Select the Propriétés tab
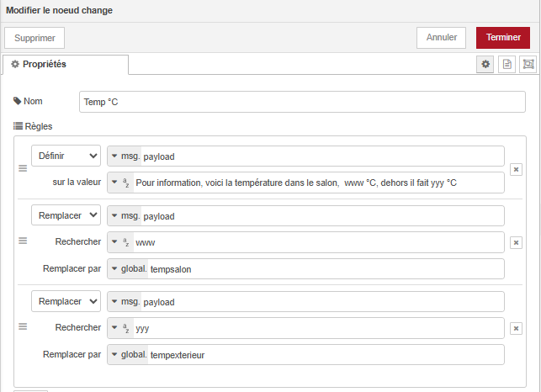Viewport: 541px width, 392px height. [66, 64]
